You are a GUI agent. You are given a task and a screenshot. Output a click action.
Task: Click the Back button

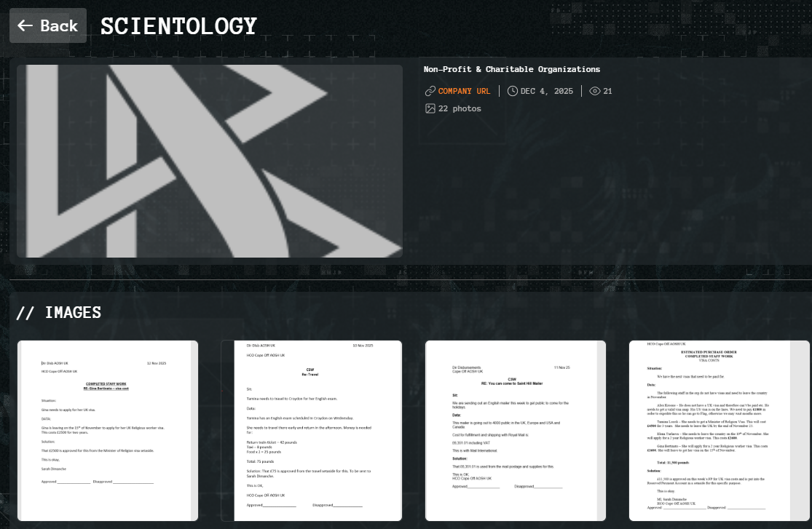(x=48, y=25)
